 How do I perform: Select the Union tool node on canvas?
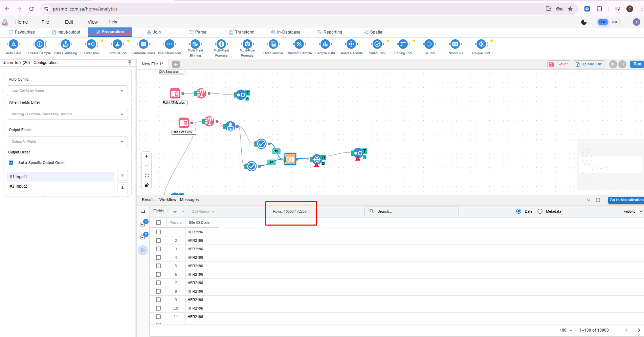(x=290, y=159)
